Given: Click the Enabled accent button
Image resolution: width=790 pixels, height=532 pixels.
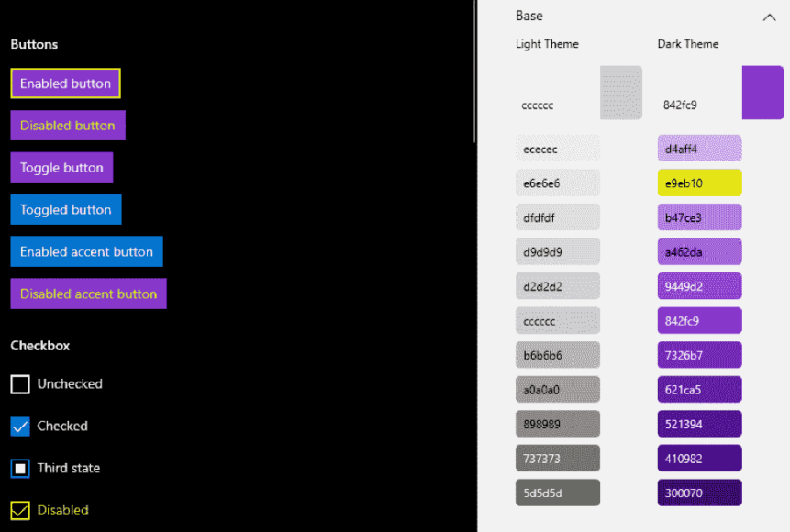Looking at the screenshot, I should [x=86, y=251].
